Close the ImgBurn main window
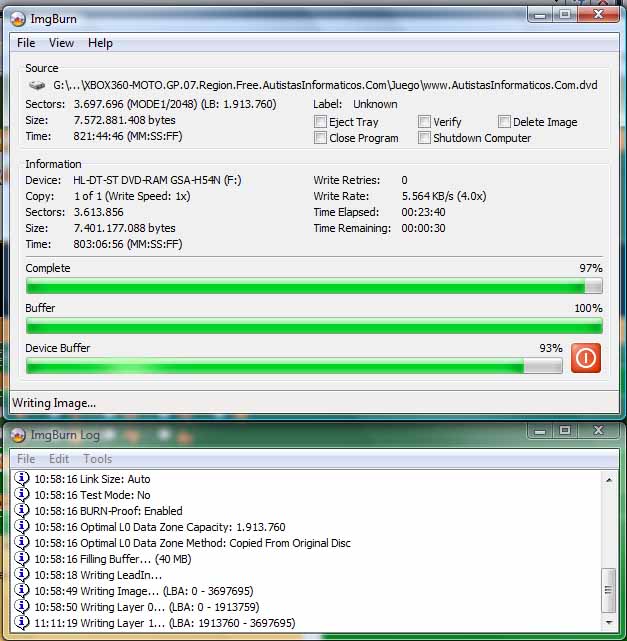 pos(599,15)
